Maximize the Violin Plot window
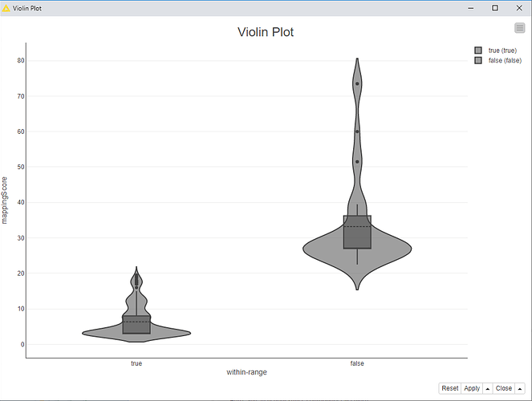 click(495, 8)
